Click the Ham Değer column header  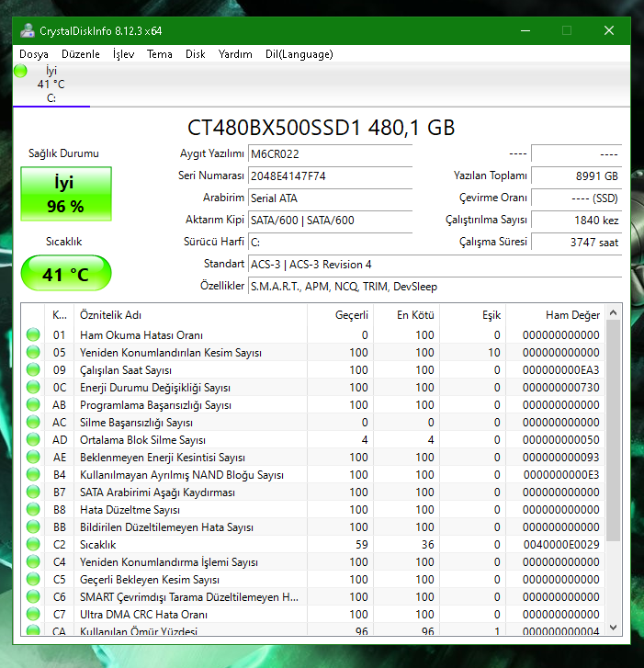(x=571, y=315)
